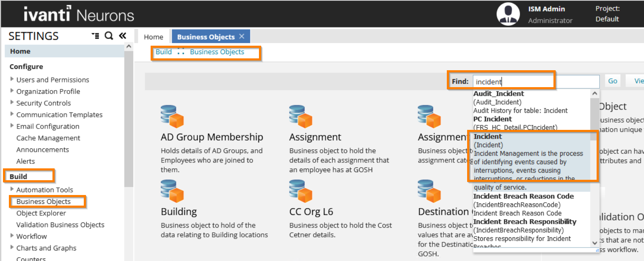Click the Building business object icon

172,191
